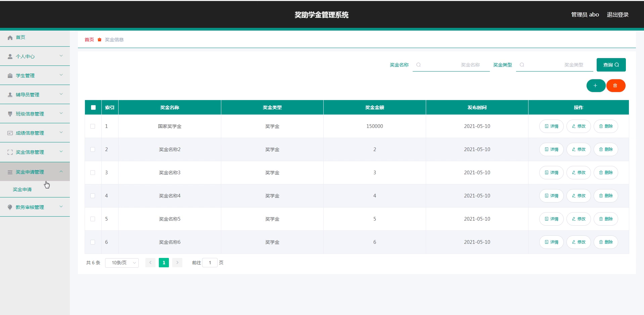Click the frame icon next to 奖金信息管理

point(10,152)
